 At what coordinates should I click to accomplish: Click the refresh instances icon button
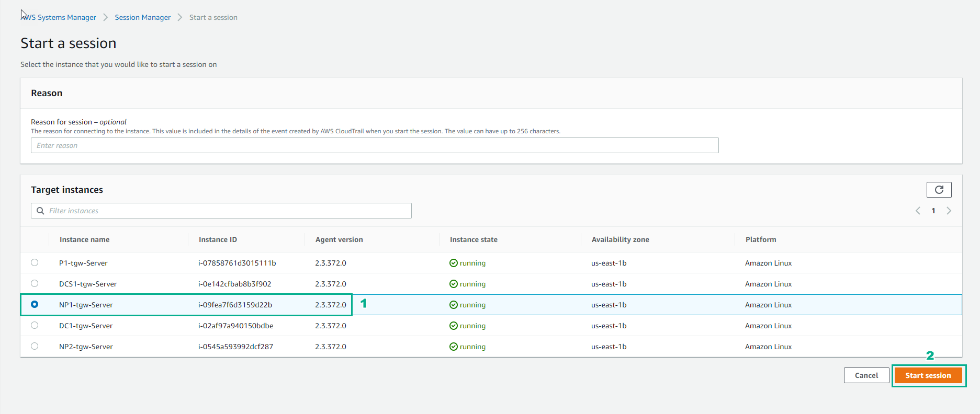pos(939,190)
